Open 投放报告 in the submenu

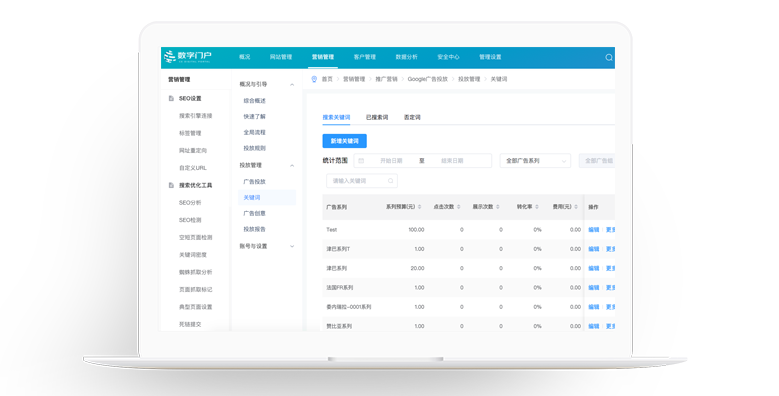pos(254,229)
